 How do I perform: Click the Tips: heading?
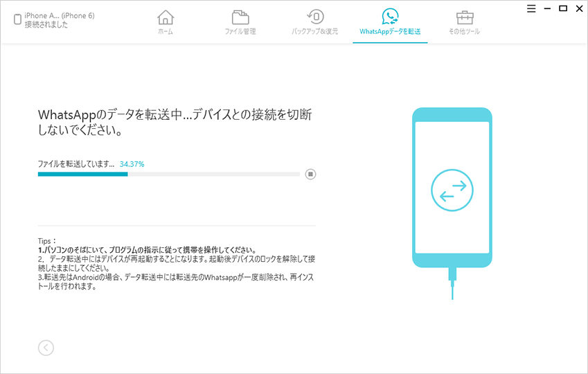click(x=47, y=241)
